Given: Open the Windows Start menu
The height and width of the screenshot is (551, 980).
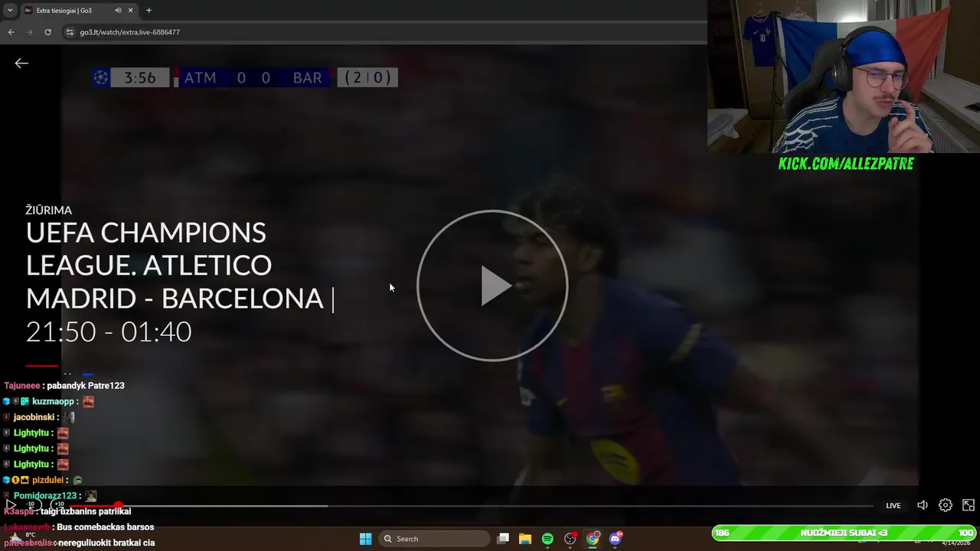Looking at the screenshot, I should click(365, 539).
